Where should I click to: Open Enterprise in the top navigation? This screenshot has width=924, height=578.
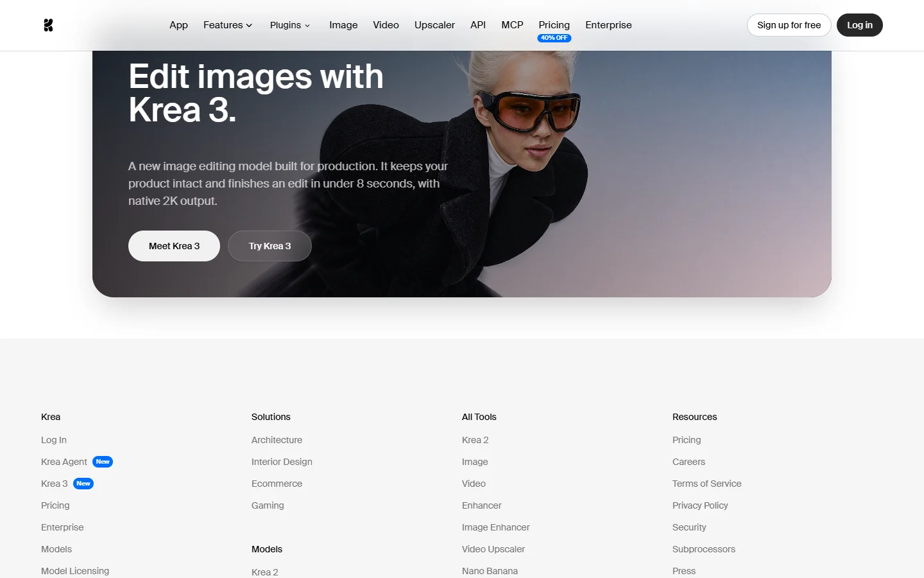(x=608, y=25)
